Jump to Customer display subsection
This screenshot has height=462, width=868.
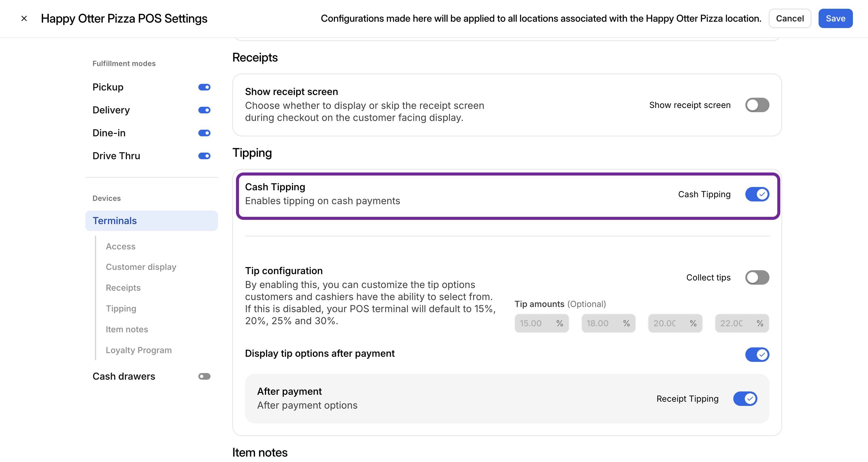(141, 267)
